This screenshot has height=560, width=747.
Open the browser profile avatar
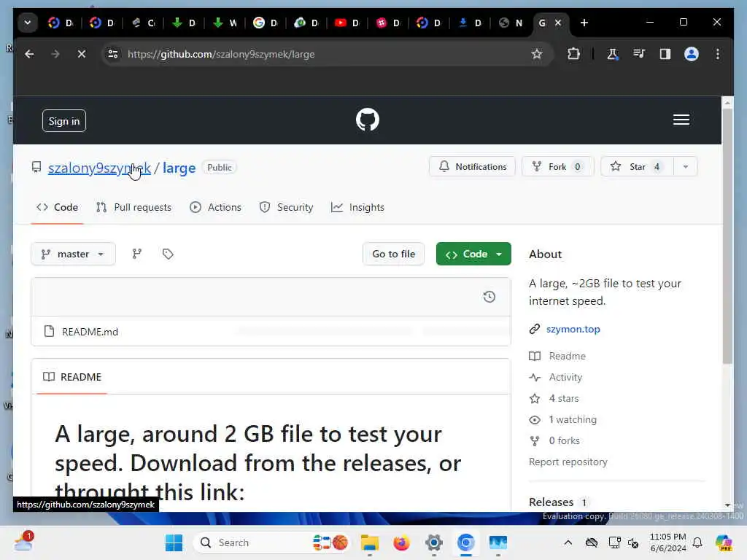coord(692,54)
